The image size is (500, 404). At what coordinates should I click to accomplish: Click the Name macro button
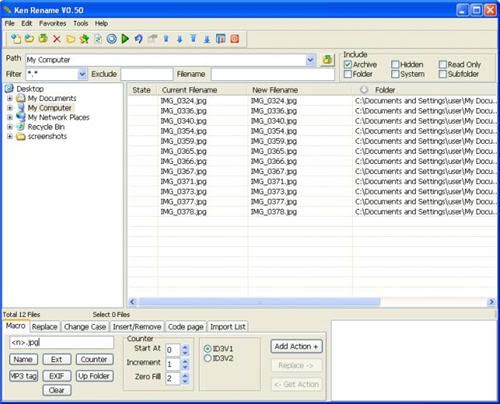click(x=23, y=359)
